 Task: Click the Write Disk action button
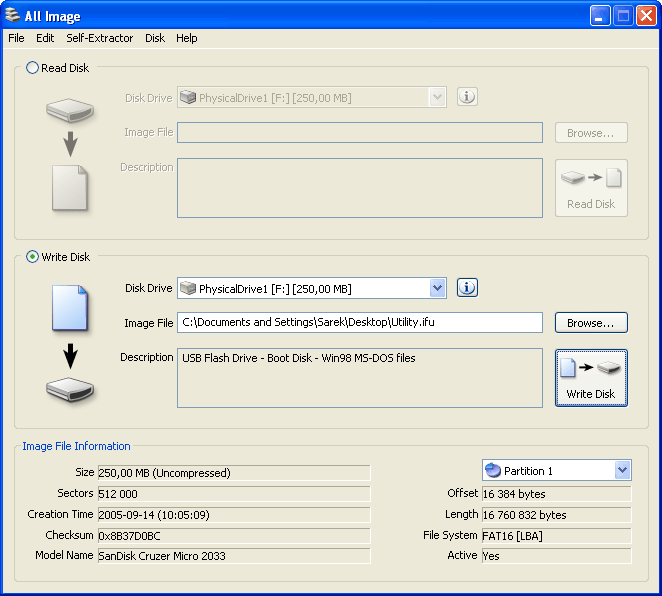click(591, 378)
